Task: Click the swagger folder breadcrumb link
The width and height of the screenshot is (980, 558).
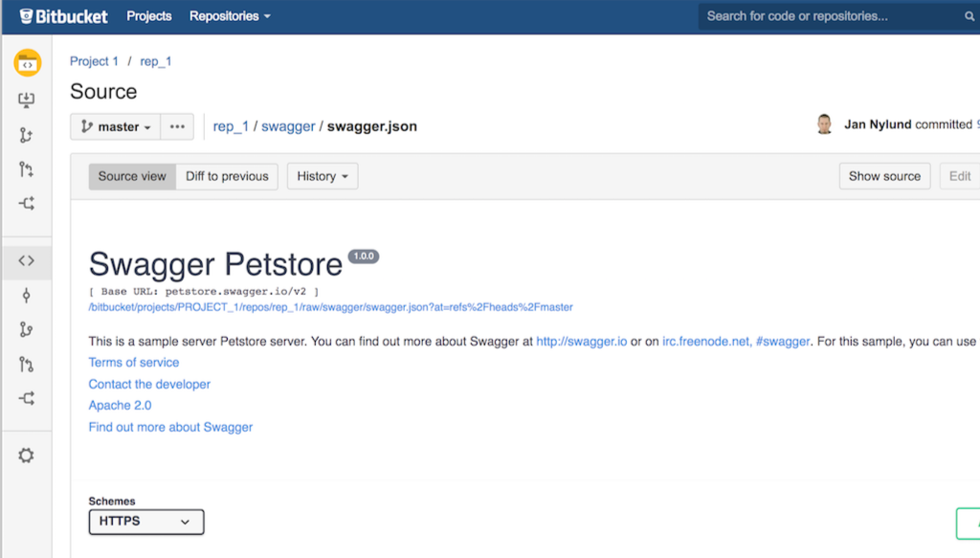Action: [288, 126]
